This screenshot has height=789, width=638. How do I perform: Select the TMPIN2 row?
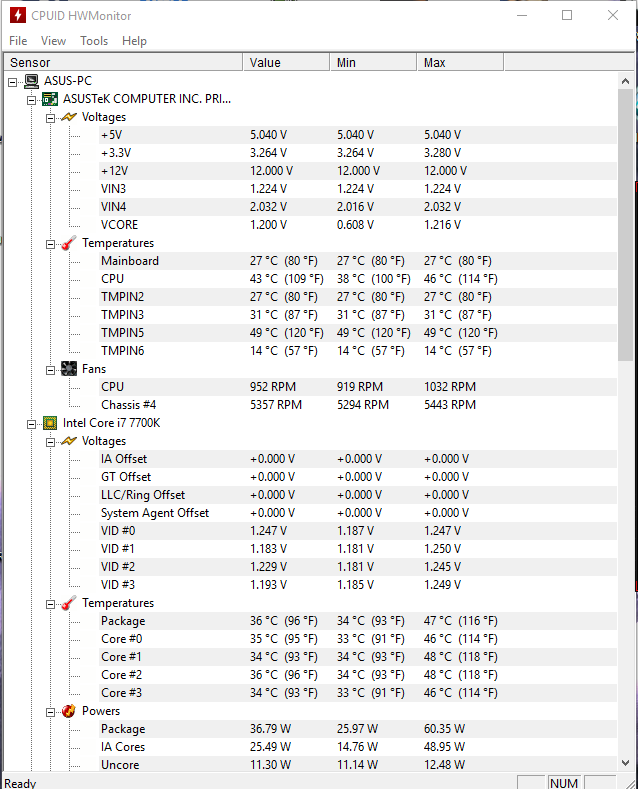tap(358, 297)
